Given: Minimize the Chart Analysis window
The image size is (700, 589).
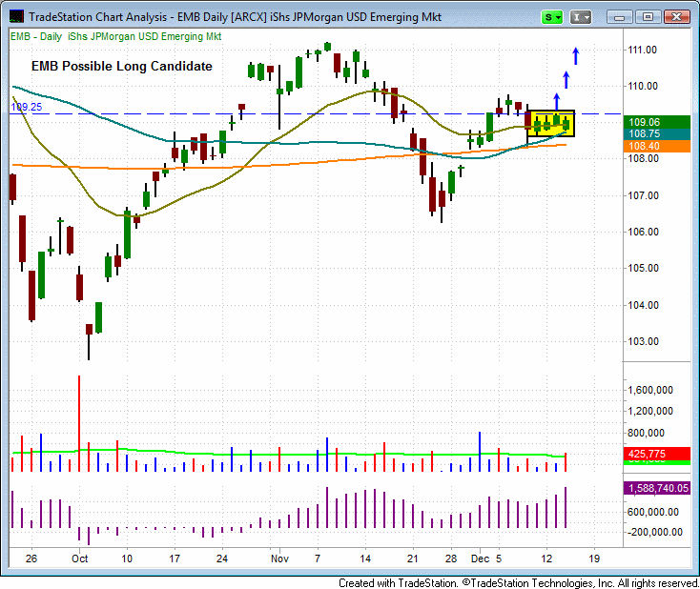Looking at the screenshot, I should 619,17.
